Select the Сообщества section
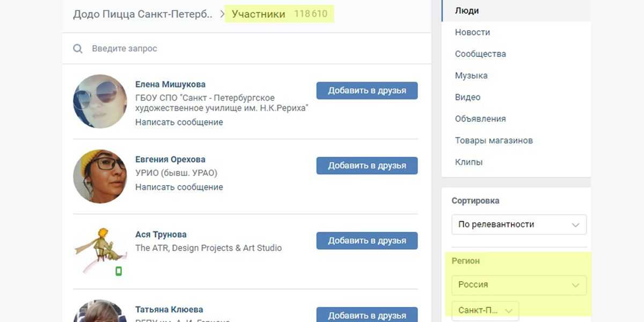This screenshot has height=322, width=644. point(480,54)
